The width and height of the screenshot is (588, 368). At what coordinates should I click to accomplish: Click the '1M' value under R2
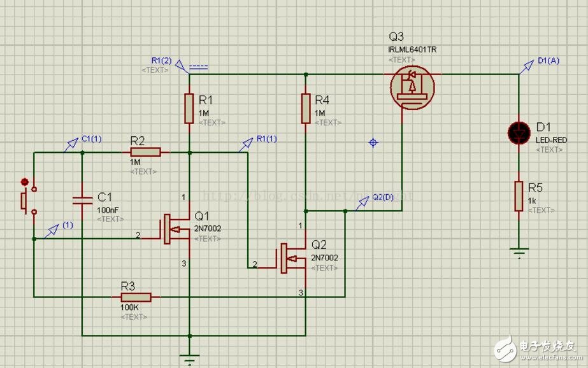click(135, 162)
